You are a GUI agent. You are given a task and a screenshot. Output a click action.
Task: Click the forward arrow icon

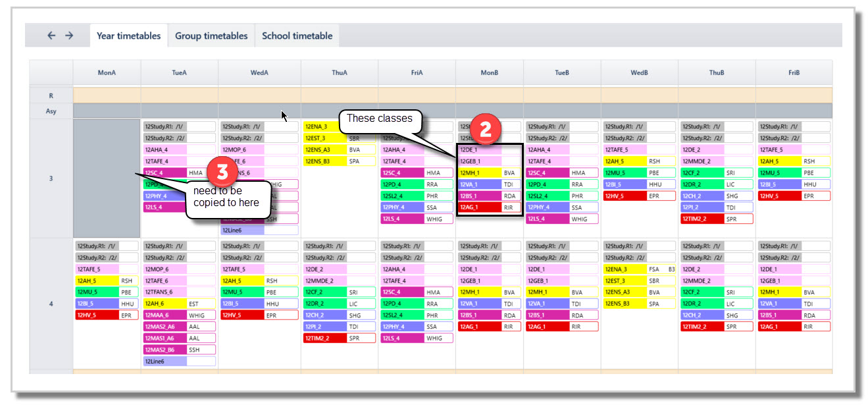click(69, 36)
